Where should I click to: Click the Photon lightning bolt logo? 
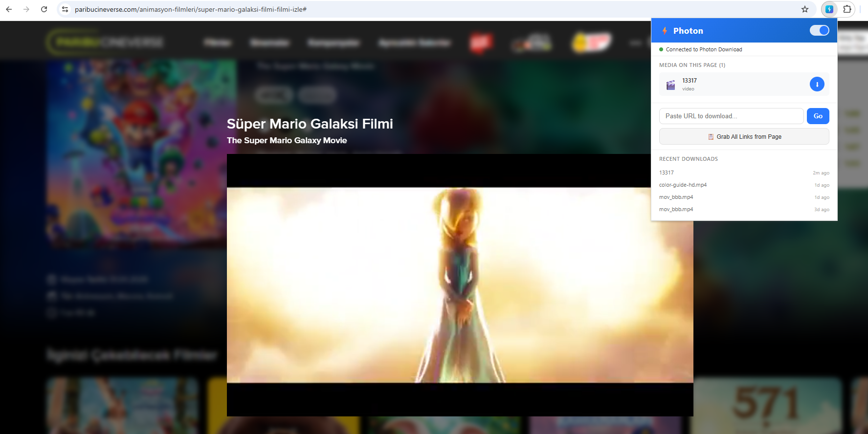click(665, 31)
